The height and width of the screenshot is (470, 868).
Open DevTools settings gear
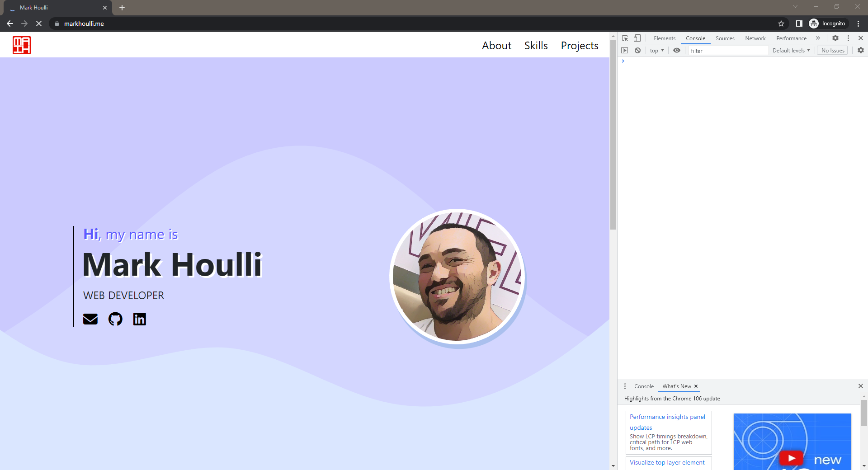click(x=835, y=38)
